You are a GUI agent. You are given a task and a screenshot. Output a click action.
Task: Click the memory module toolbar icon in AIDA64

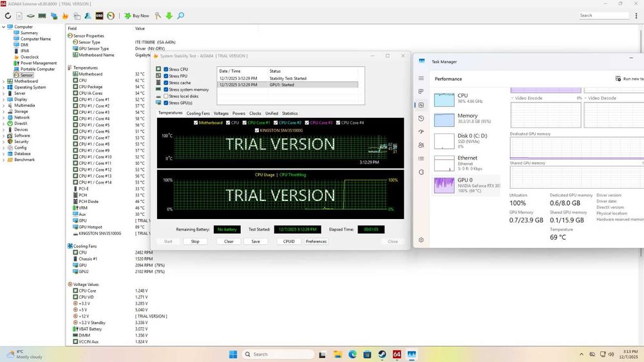[x=42, y=15]
